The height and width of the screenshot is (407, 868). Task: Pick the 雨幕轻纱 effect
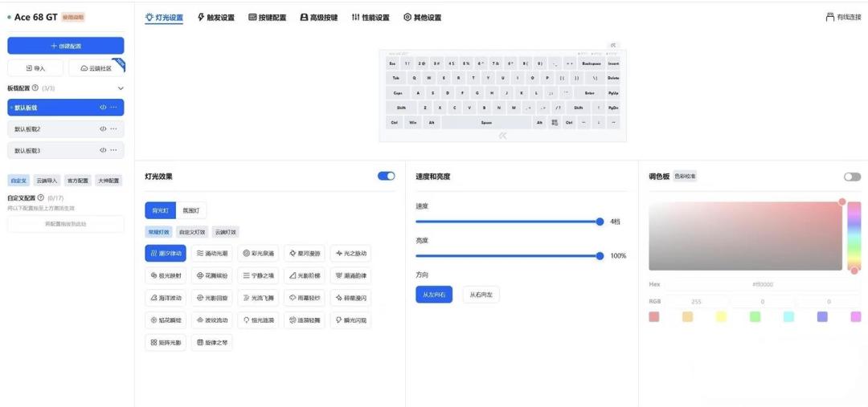coord(305,298)
